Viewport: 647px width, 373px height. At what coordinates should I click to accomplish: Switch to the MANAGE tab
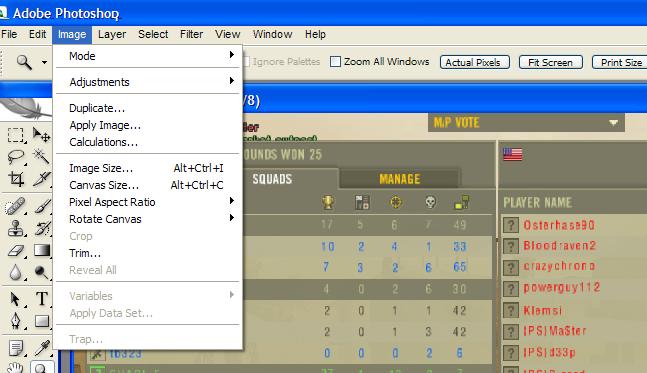399,179
